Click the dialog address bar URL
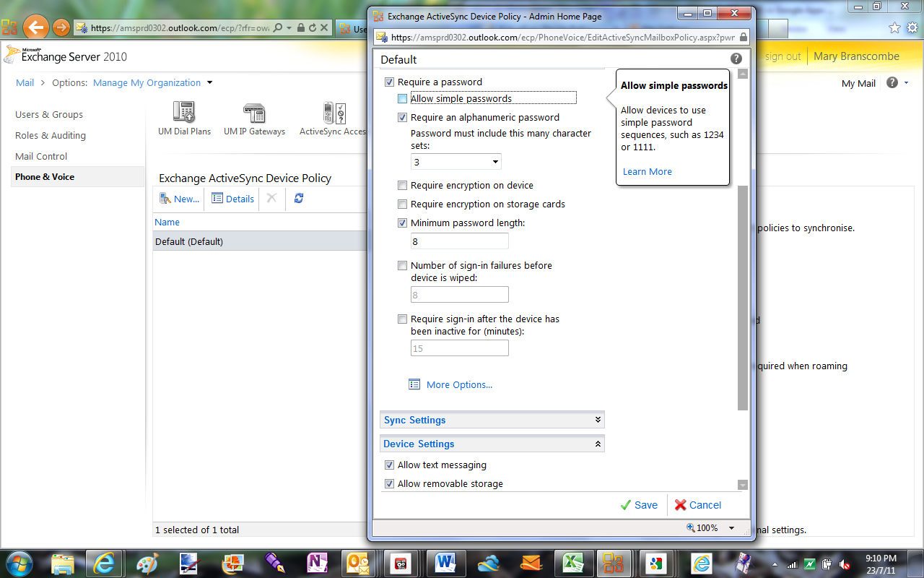Viewport: 924px width, 578px height. coord(562,37)
